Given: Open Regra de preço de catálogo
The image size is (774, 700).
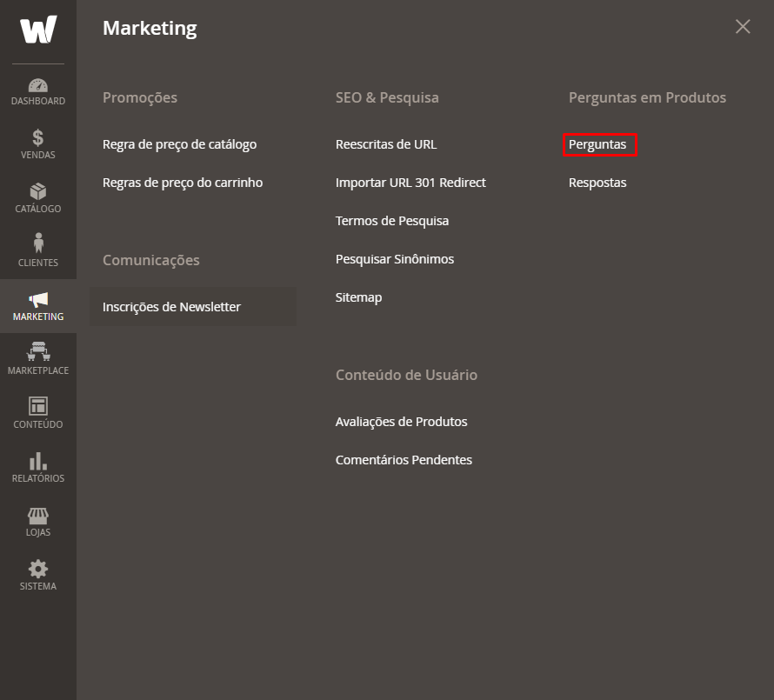Looking at the screenshot, I should [180, 144].
